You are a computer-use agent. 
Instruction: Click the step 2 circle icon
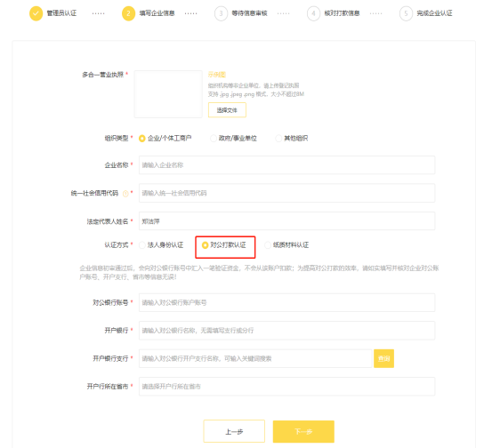click(x=128, y=13)
